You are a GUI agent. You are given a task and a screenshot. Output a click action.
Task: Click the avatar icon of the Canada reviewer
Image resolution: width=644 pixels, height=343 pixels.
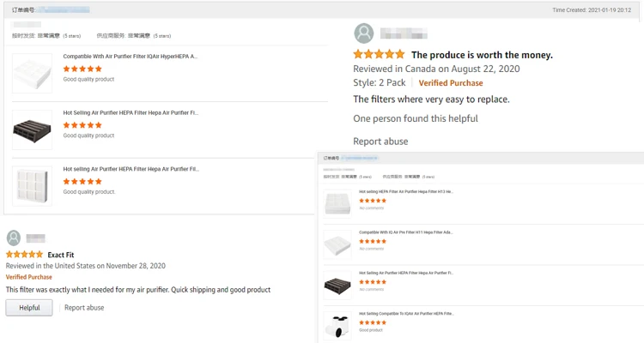click(x=364, y=33)
